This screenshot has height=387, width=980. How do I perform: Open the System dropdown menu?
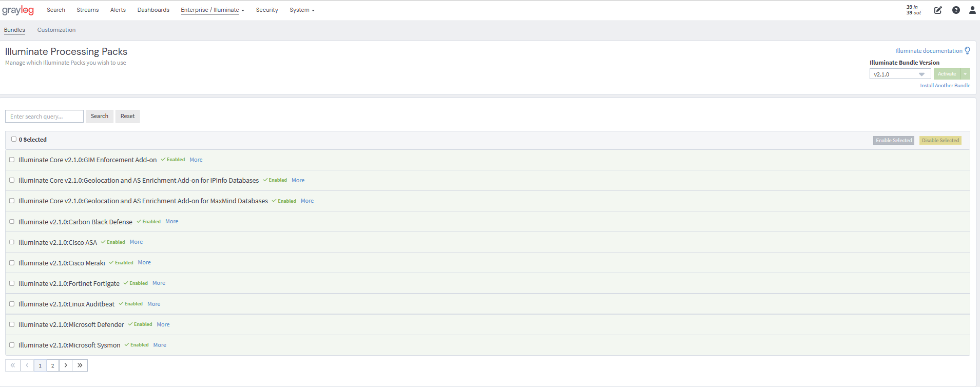point(302,10)
